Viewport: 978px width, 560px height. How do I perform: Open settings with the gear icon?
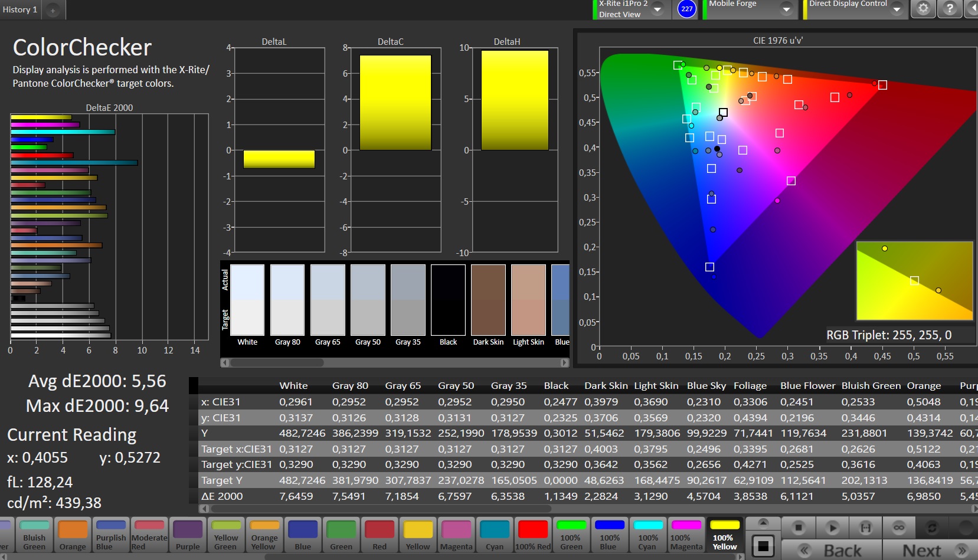923,9
